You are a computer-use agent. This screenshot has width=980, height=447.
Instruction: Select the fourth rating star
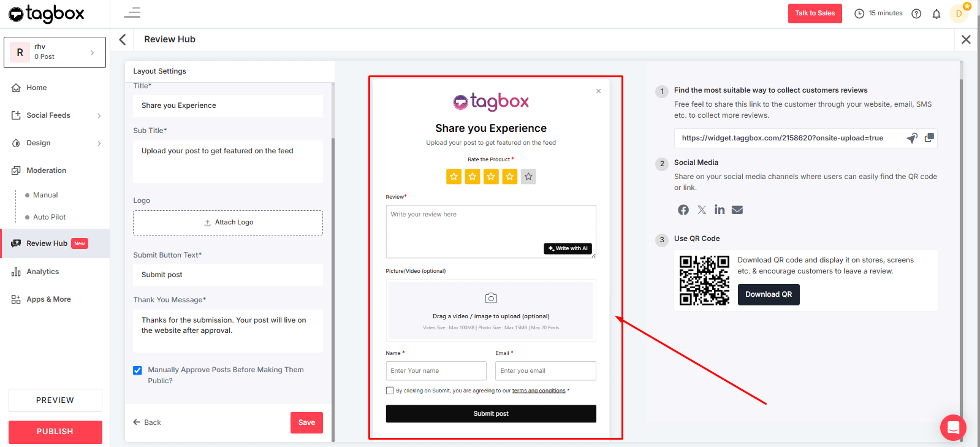click(510, 177)
